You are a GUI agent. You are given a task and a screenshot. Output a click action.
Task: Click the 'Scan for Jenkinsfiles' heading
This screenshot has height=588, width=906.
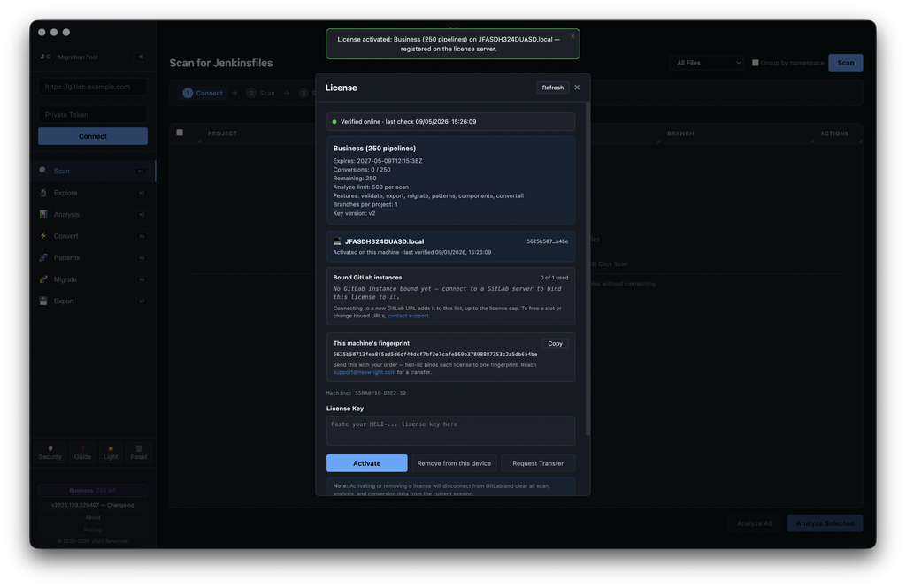point(220,63)
